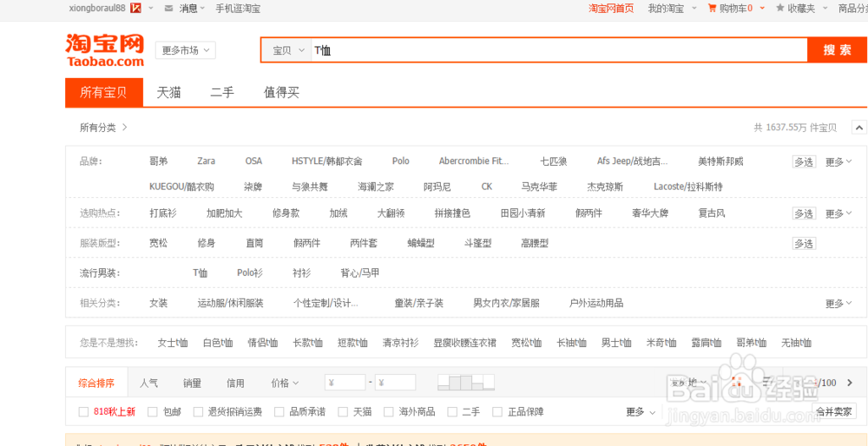Check the 天猫 filter checkbox

[343, 411]
